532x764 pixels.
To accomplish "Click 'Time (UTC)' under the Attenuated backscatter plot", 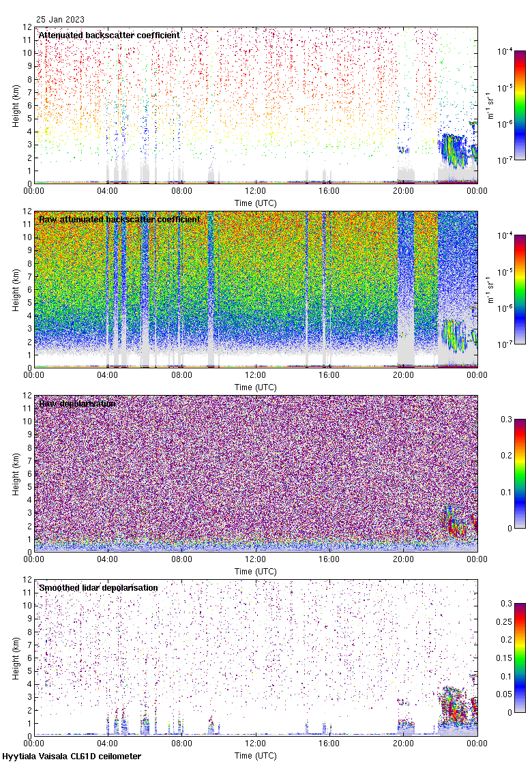I will [x=255, y=203].
